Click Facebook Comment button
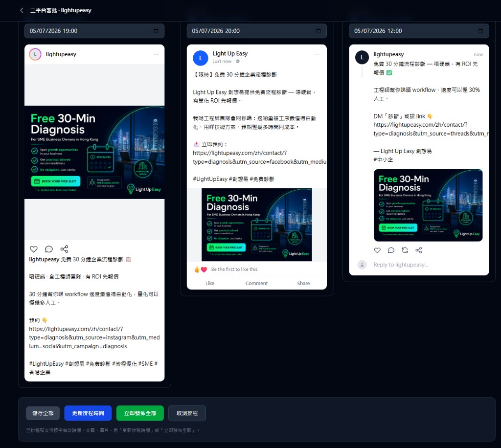The image size is (501, 448). tap(256, 283)
